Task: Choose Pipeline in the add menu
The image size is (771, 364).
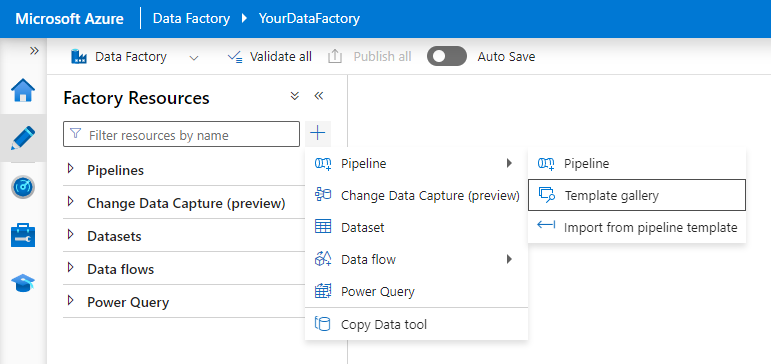Action: tap(416, 163)
